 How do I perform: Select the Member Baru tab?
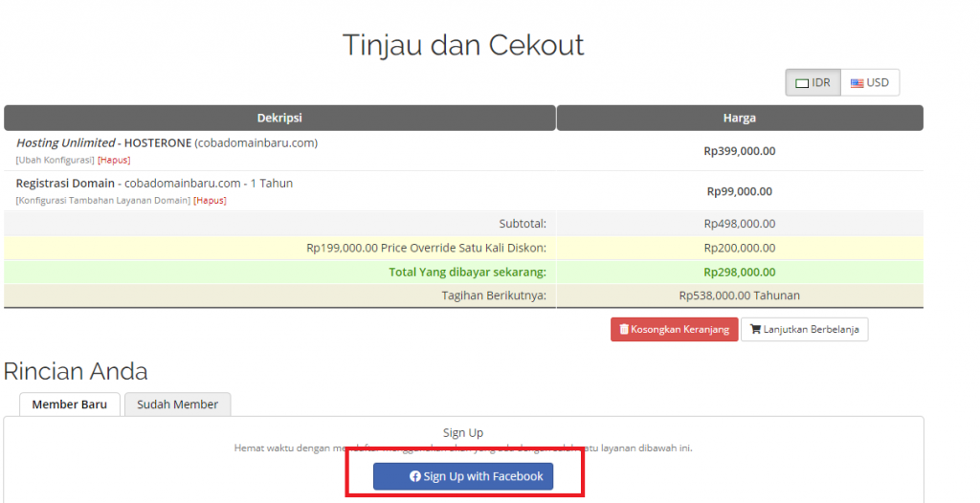69,405
